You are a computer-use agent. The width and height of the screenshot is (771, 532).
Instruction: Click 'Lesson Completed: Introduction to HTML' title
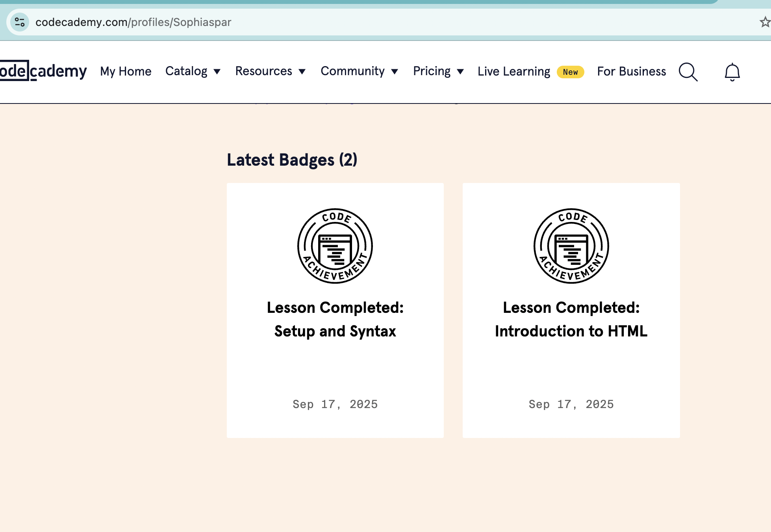(571, 319)
